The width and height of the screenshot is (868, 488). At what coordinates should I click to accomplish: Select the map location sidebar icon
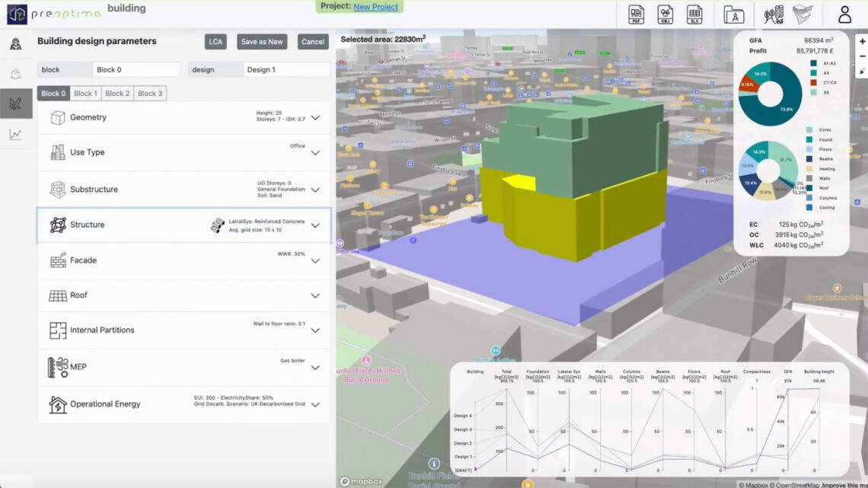15,43
